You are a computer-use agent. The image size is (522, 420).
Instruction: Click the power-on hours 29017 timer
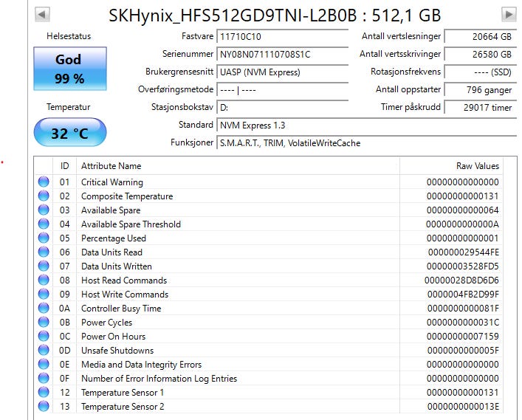(481, 108)
